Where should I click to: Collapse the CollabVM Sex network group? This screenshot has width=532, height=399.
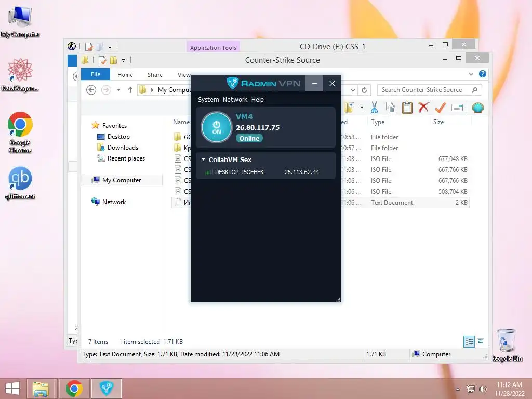[x=203, y=159]
